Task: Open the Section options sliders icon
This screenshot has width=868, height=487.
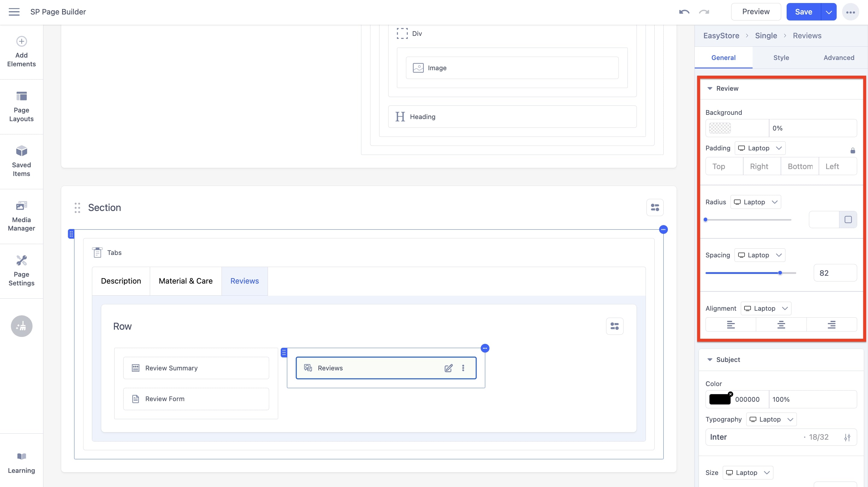Action: tap(655, 207)
